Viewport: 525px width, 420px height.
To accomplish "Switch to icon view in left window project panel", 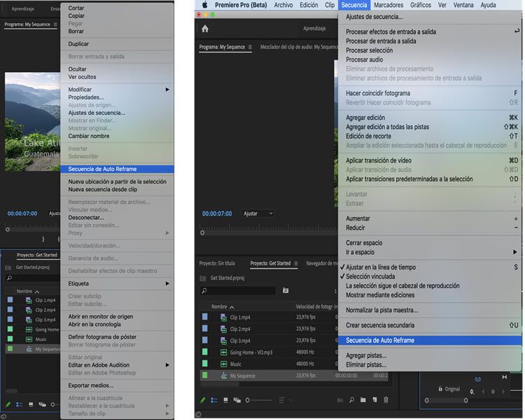I will click(x=31, y=405).
